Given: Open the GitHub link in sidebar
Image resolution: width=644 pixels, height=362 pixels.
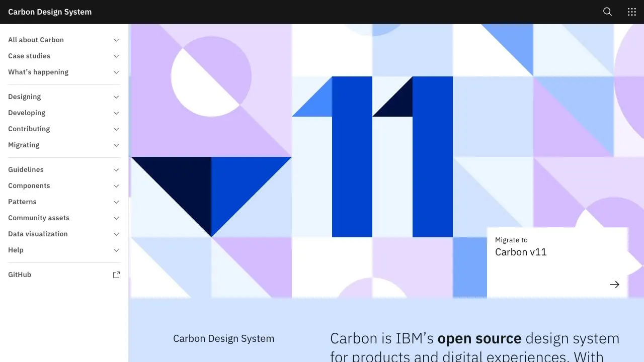Looking at the screenshot, I should [20, 275].
